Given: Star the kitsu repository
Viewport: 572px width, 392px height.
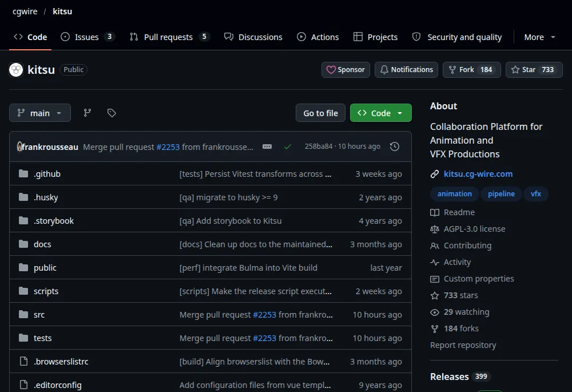Looking at the screenshot, I should 534,70.
